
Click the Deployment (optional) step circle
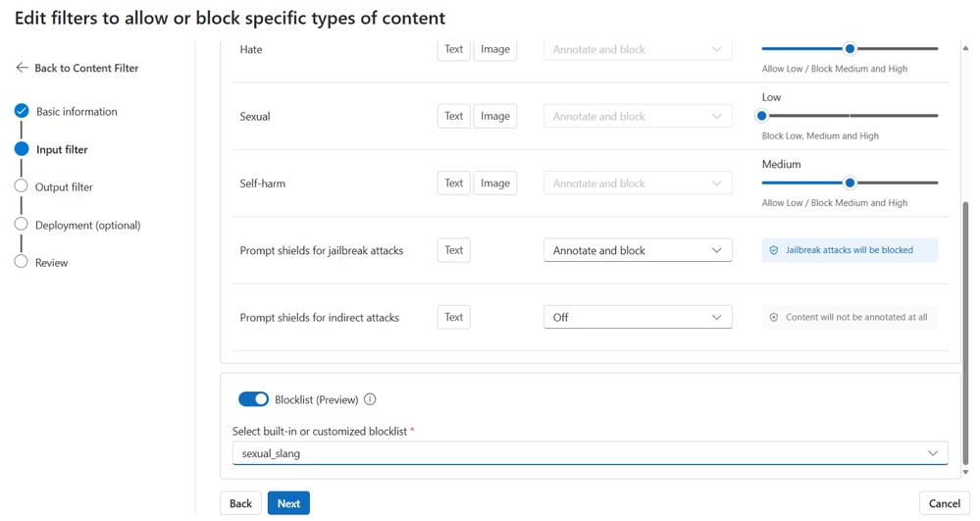[22, 225]
